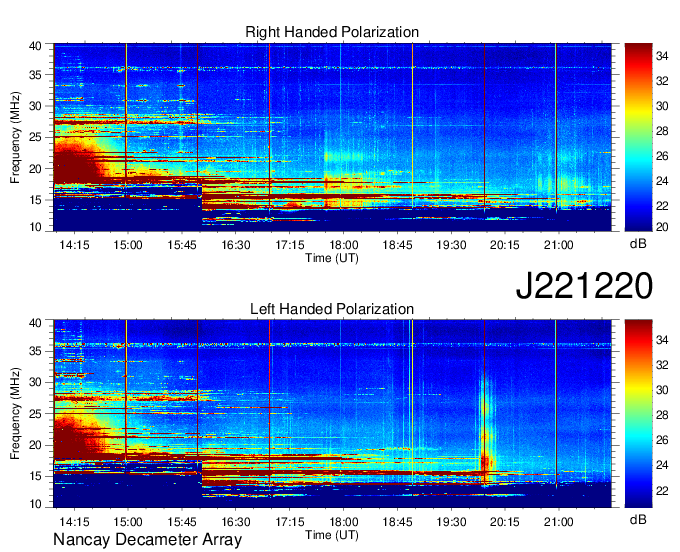This screenshot has width=680, height=552.
Task: Click the '16:30' time tick under the right-handed plot
Action: (236, 245)
